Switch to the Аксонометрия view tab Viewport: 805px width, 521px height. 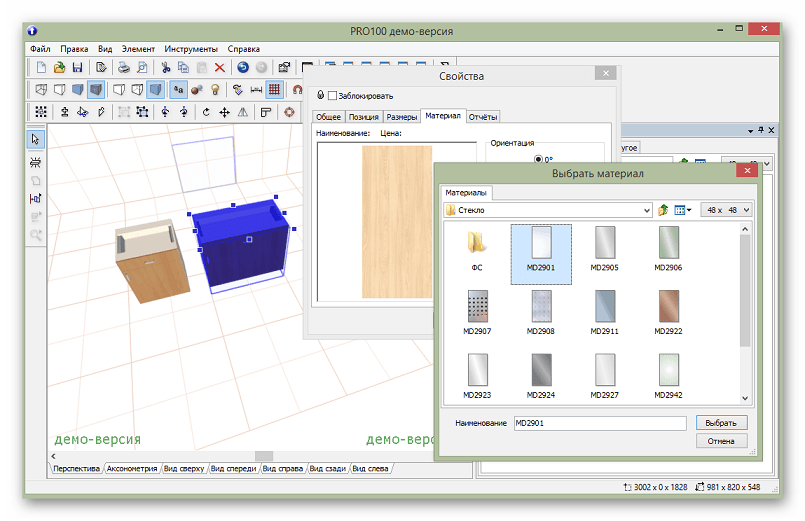point(132,468)
